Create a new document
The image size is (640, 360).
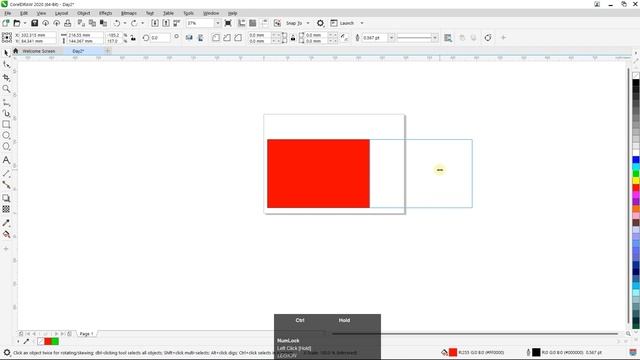pyautogui.click(x=6, y=23)
